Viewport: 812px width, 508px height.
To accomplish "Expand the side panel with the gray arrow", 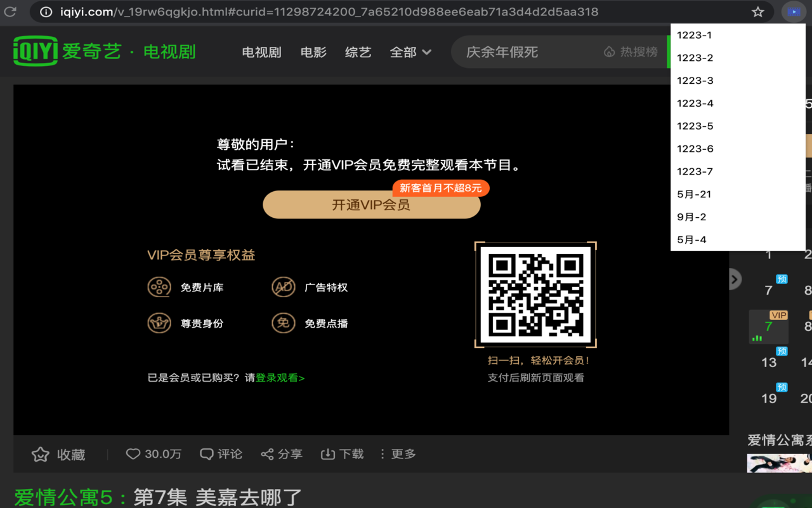I will pyautogui.click(x=734, y=279).
